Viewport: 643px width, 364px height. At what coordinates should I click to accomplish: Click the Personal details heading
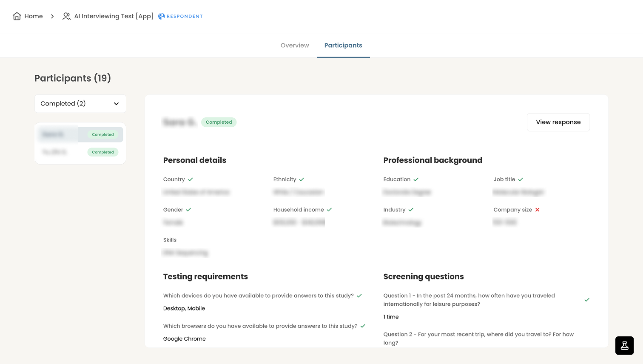pos(195,160)
